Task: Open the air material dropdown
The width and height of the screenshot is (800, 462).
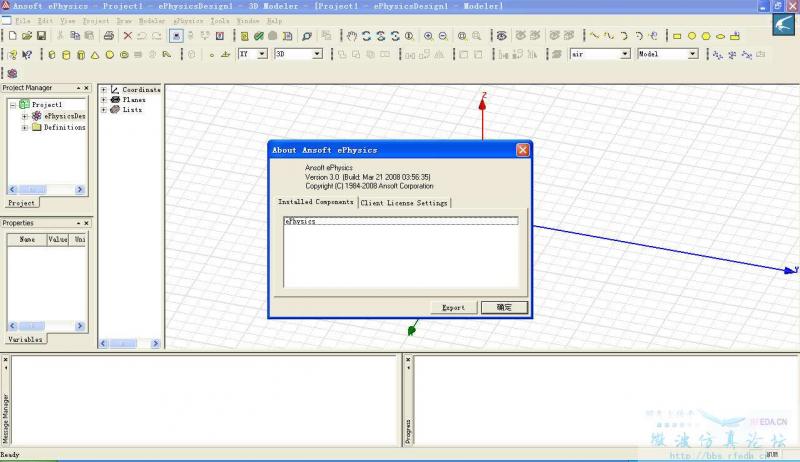Action: tap(625, 54)
